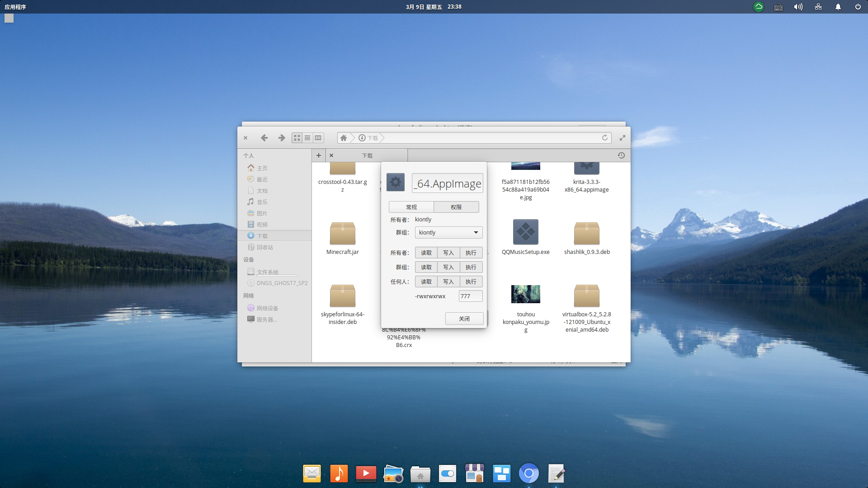Open the sound indicator in top panel
Viewport: 868px width, 488px height.
tap(798, 7)
